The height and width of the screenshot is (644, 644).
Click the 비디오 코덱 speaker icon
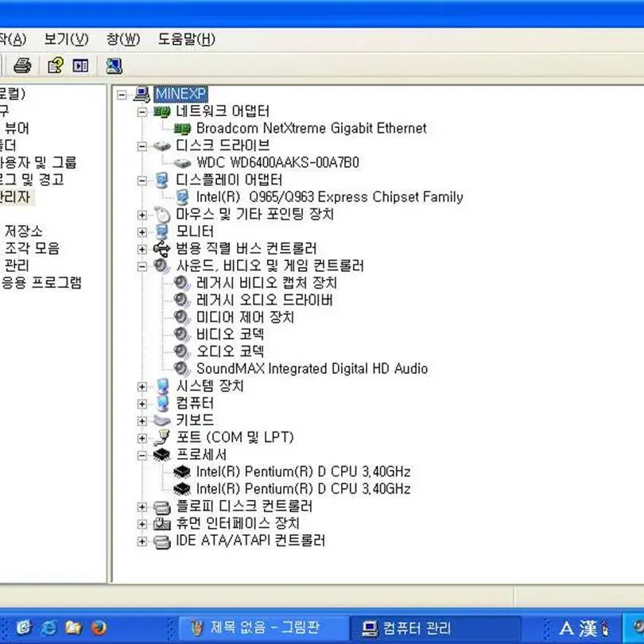tap(182, 334)
